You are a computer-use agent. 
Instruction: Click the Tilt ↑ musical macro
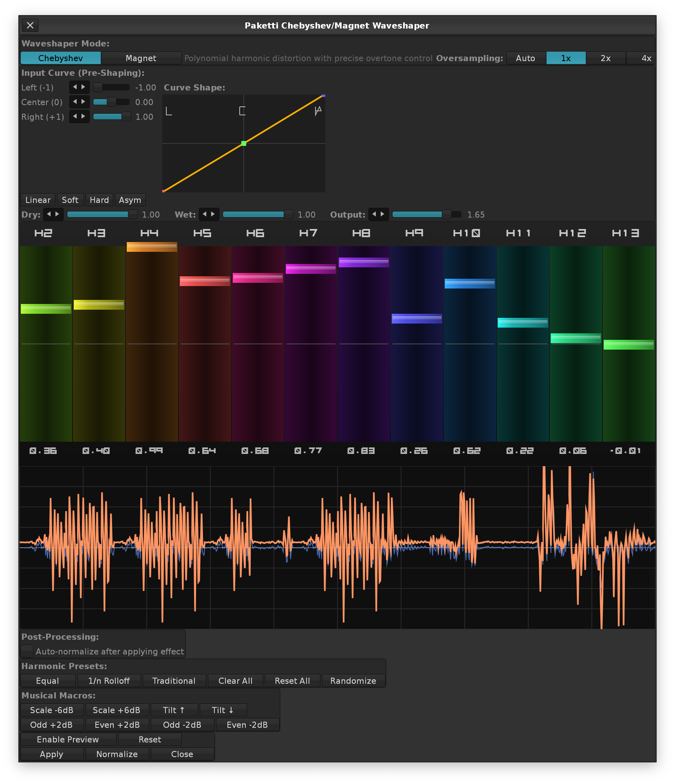point(174,710)
